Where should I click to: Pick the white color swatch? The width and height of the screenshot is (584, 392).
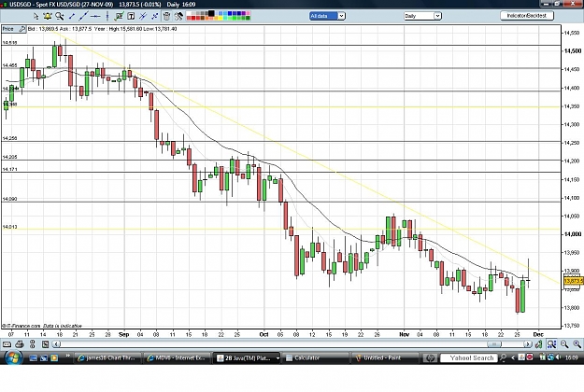click(189, 13)
